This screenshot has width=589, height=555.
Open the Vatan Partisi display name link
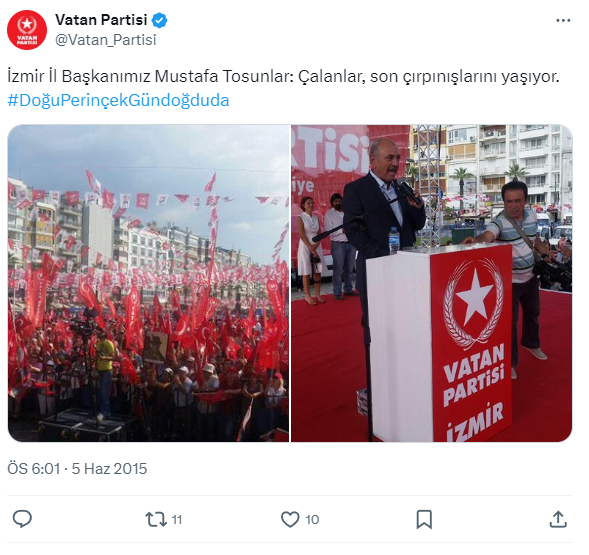coord(101,20)
